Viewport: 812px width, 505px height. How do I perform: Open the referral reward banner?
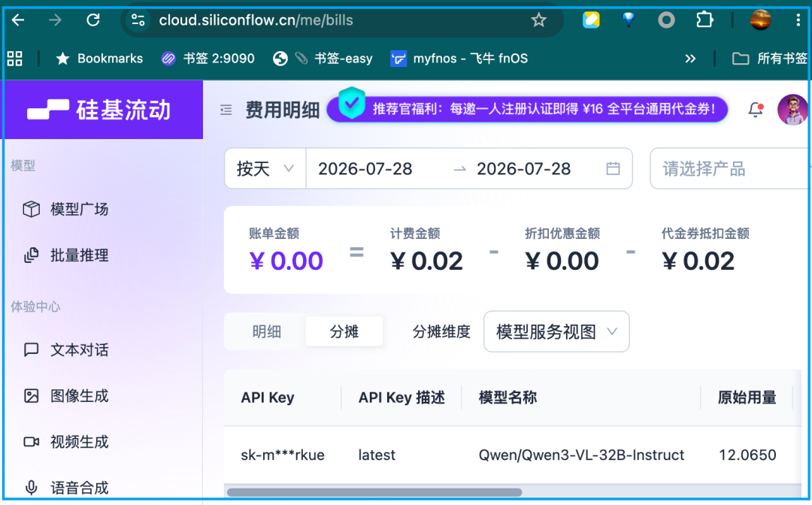pos(527,109)
